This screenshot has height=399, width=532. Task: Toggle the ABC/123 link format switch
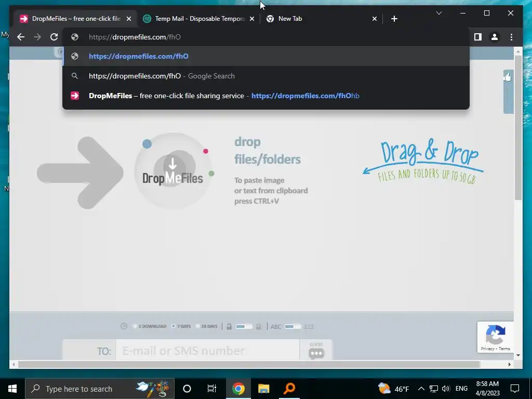[x=292, y=326]
